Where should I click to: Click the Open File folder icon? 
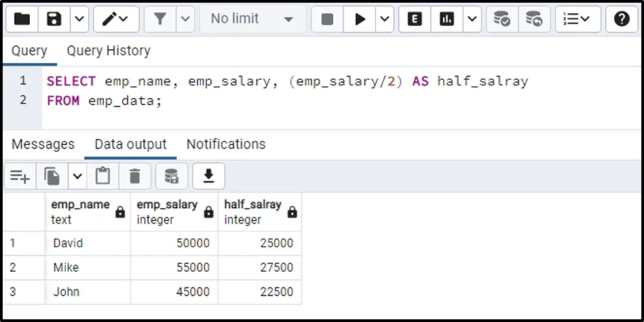[x=22, y=19]
